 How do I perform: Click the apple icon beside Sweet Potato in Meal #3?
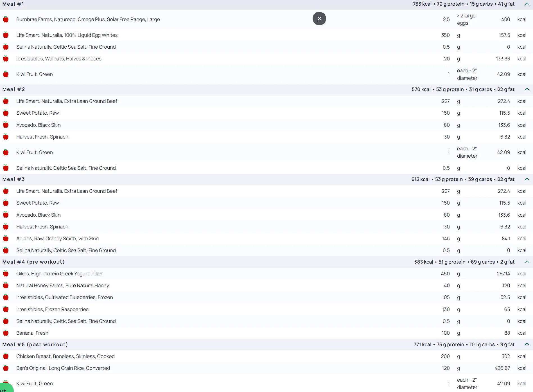pyautogui.click(x=6, y=203)
